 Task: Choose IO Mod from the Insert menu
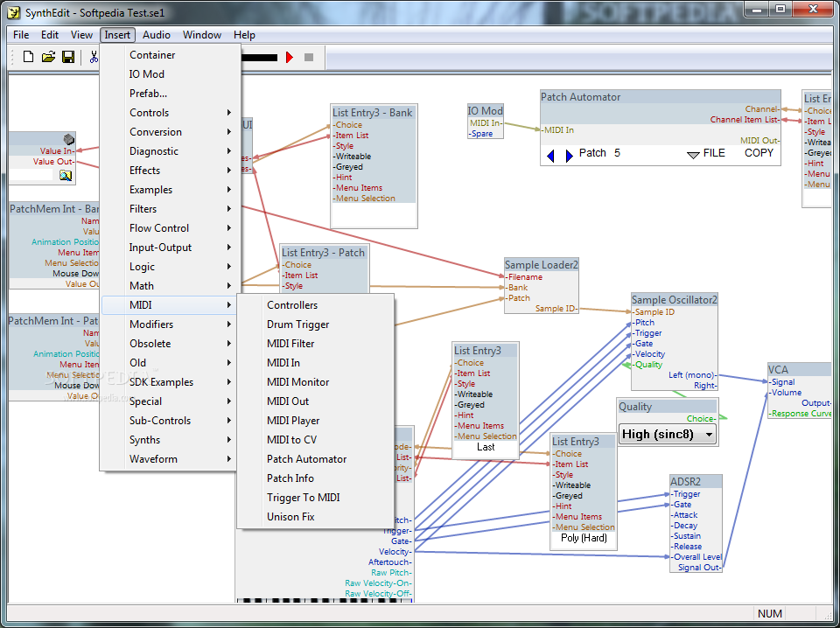pos(170,73)
